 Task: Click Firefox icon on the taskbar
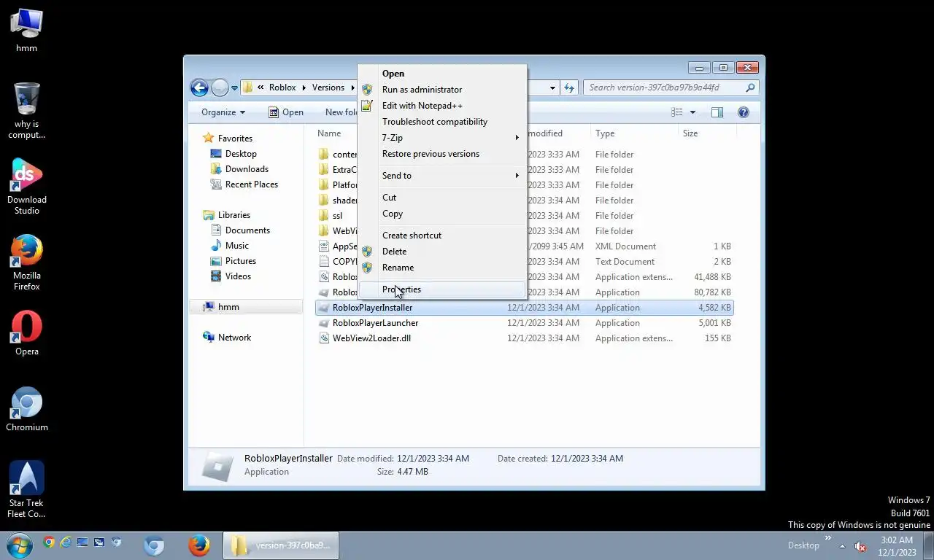point(198,545)
